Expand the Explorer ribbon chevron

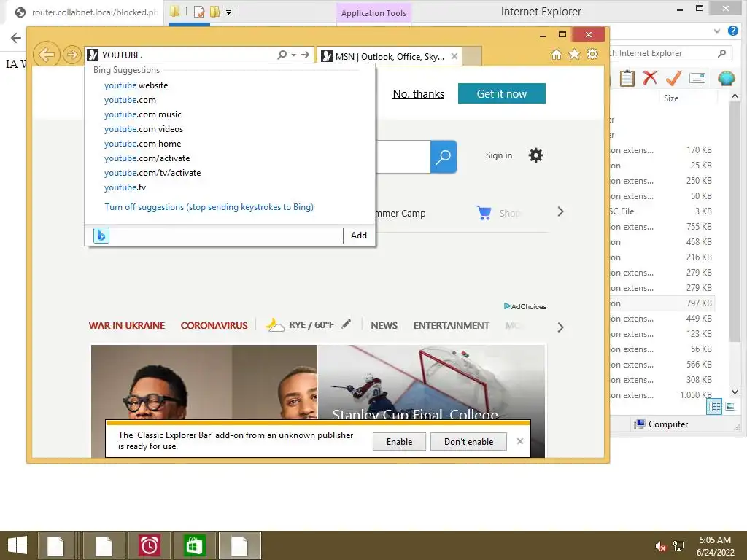point(717,31)
